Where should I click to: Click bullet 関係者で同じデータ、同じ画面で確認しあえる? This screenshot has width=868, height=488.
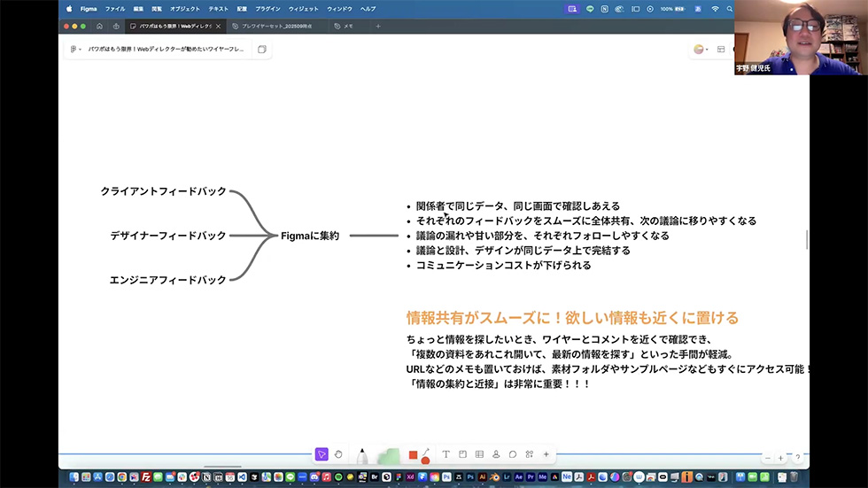pos(517,205)
